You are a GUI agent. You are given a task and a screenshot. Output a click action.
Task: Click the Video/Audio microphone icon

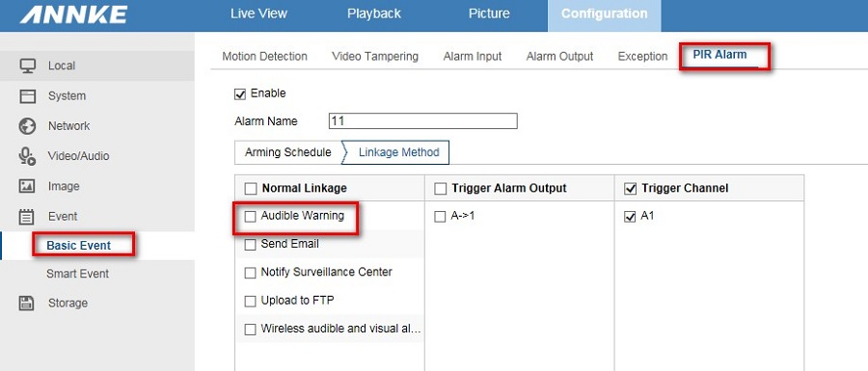pos(27,156)
